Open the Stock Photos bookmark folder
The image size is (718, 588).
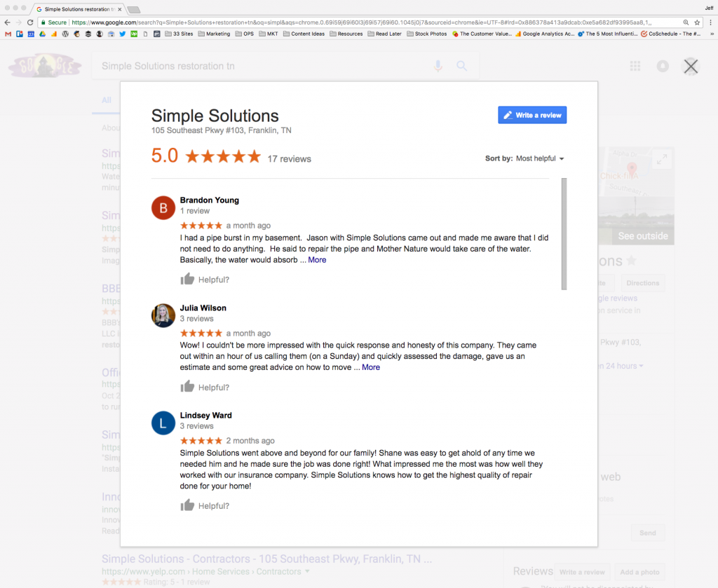coord(427,34)
